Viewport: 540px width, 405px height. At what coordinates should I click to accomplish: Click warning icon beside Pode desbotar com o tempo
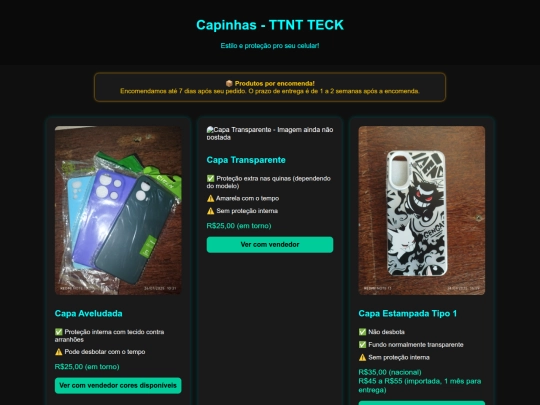[59, 352]
